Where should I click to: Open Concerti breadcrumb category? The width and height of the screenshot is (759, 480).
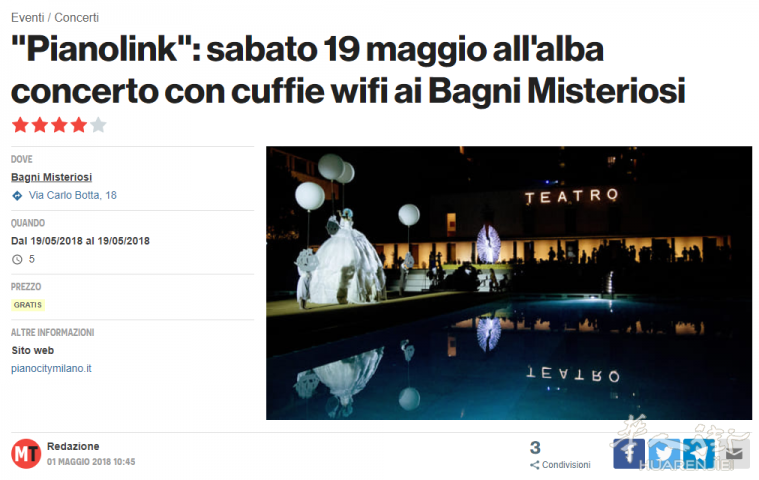coord(76,17)
